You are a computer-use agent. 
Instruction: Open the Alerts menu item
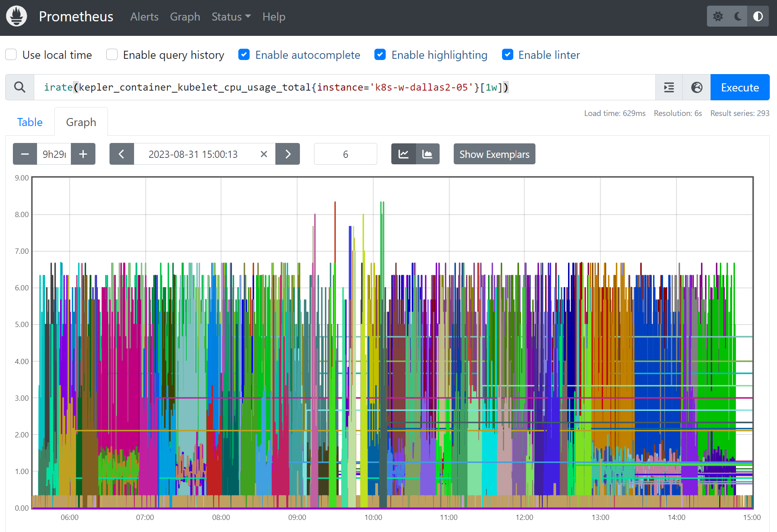pyautogui.click(x=144, y=17)
